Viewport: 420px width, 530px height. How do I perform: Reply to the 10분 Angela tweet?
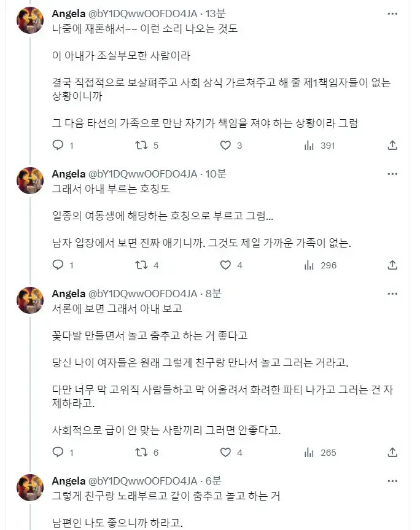click(58, 265)
